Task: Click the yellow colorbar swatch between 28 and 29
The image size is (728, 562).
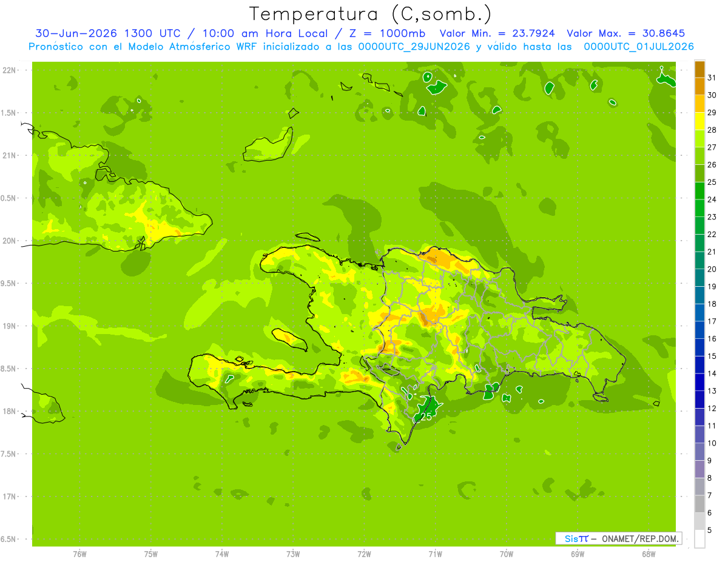Action: pyautogui.click(x=699, y=121)
